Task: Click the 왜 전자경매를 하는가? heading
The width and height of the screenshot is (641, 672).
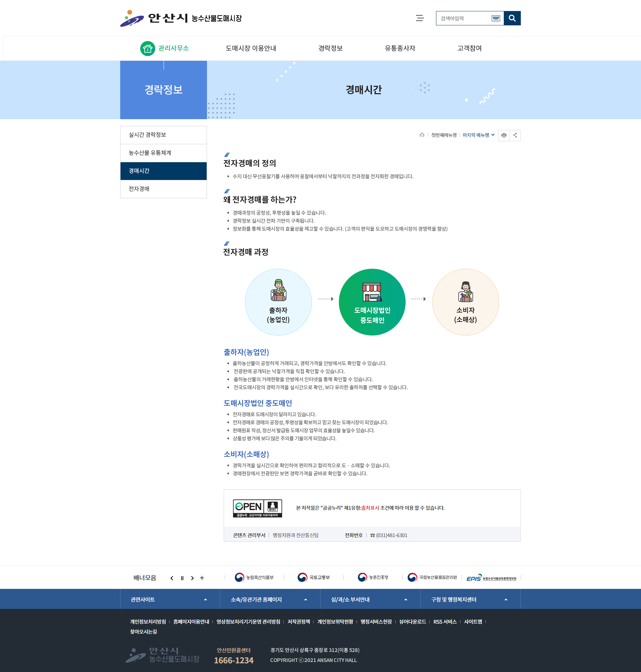Action: point(260,200)
